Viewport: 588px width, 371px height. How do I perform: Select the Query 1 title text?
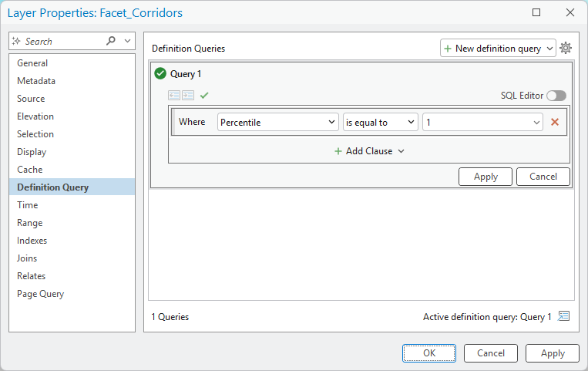[186, 74]
